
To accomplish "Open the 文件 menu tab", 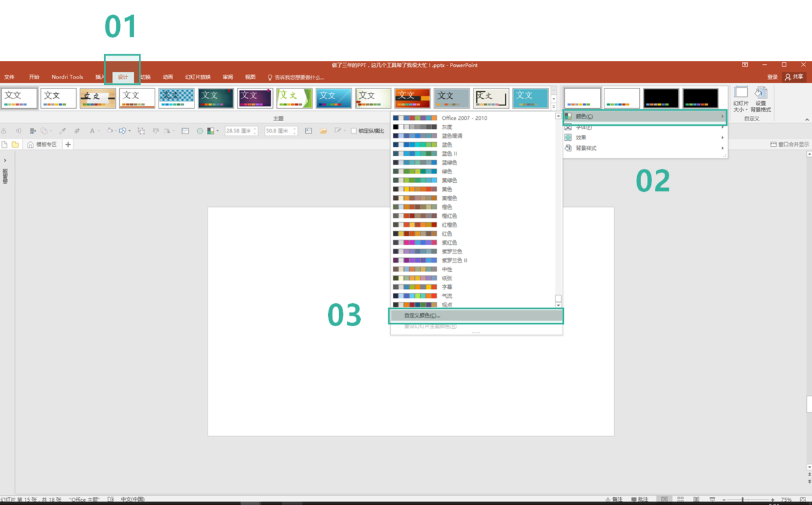I will coord(9,77).
